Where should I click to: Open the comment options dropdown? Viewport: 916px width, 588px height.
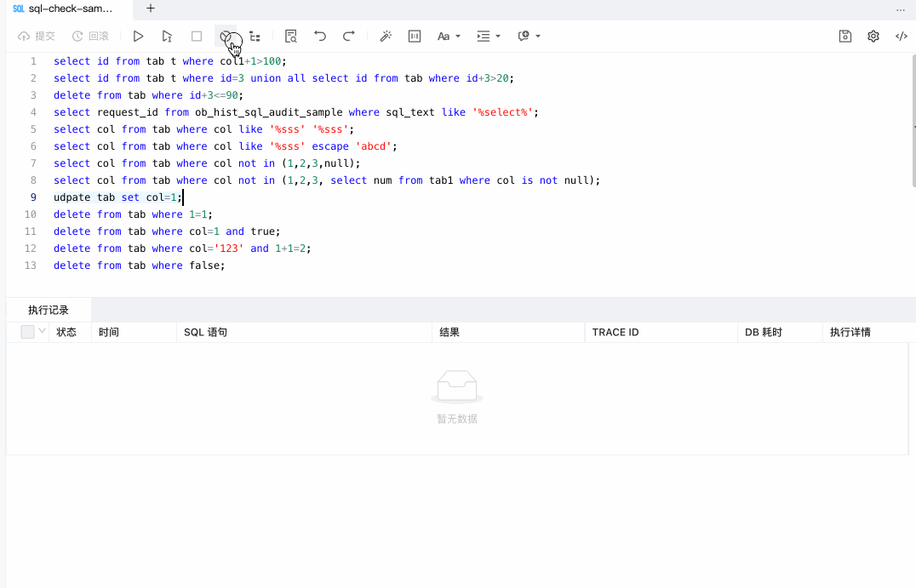(529, 37)
